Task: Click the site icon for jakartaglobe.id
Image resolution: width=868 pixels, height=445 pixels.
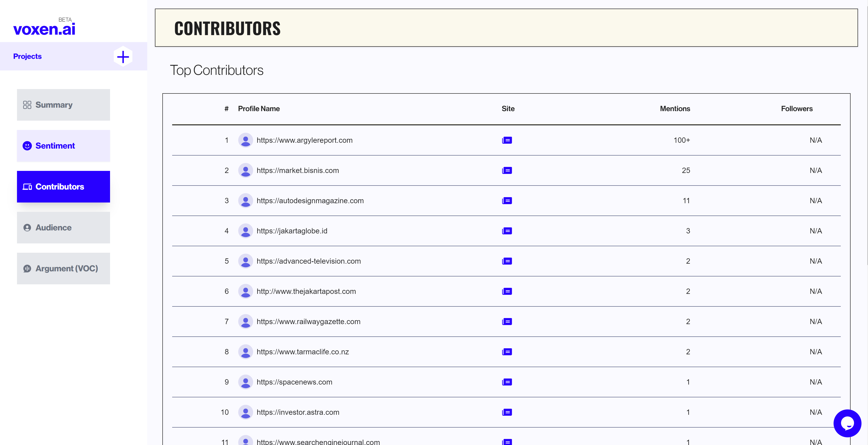Action: (x=507, y=231)
